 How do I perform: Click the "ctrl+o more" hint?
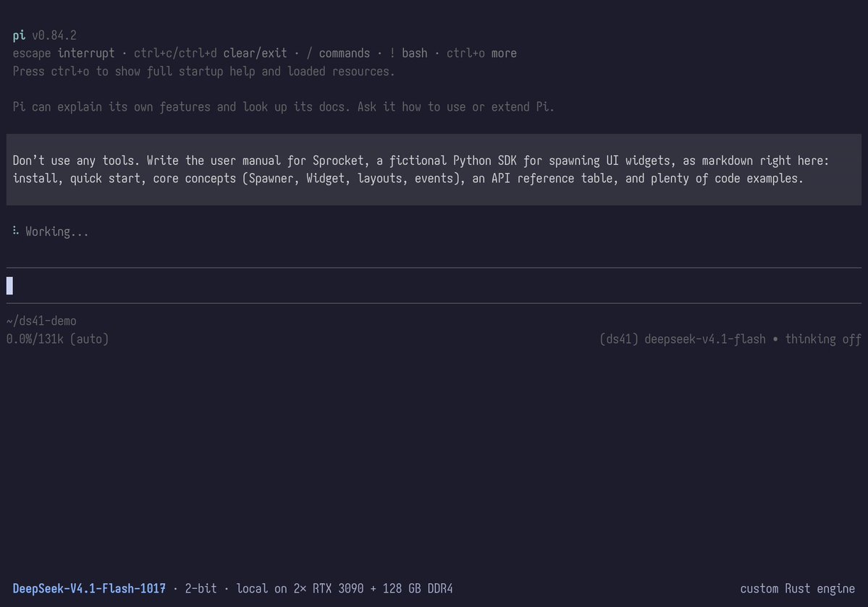coord(481,53)
